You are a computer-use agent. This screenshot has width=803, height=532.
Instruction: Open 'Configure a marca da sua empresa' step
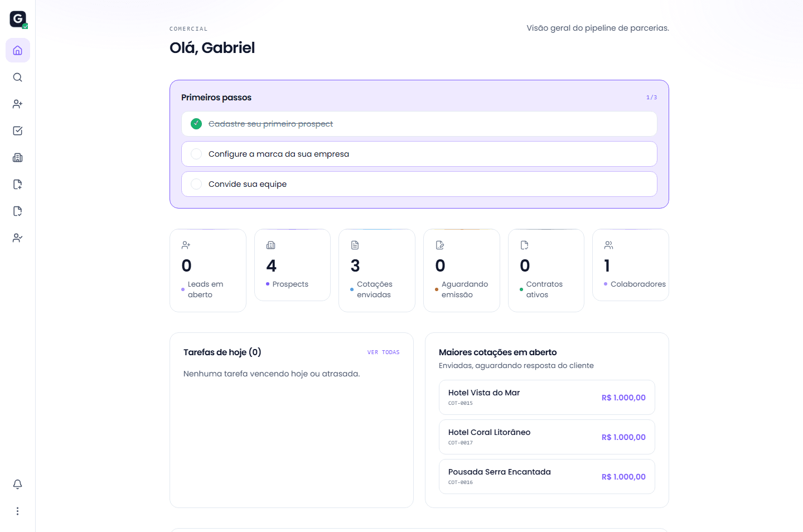point(419,154)
